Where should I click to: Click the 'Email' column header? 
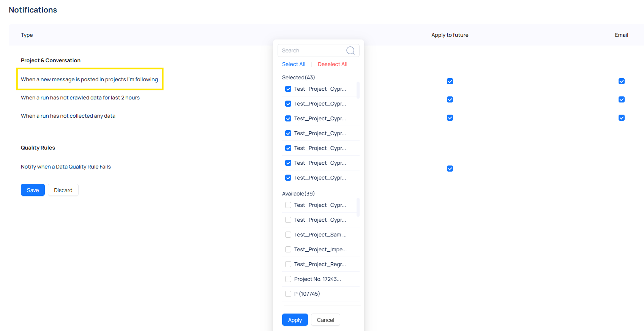coord(622,35)
